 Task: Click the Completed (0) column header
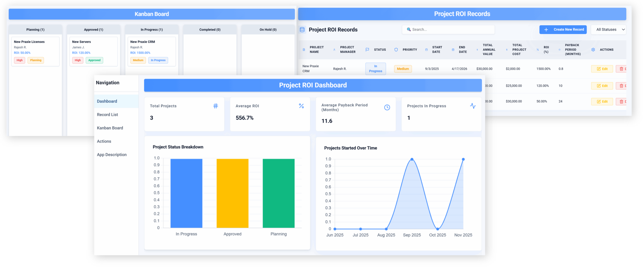210,30
